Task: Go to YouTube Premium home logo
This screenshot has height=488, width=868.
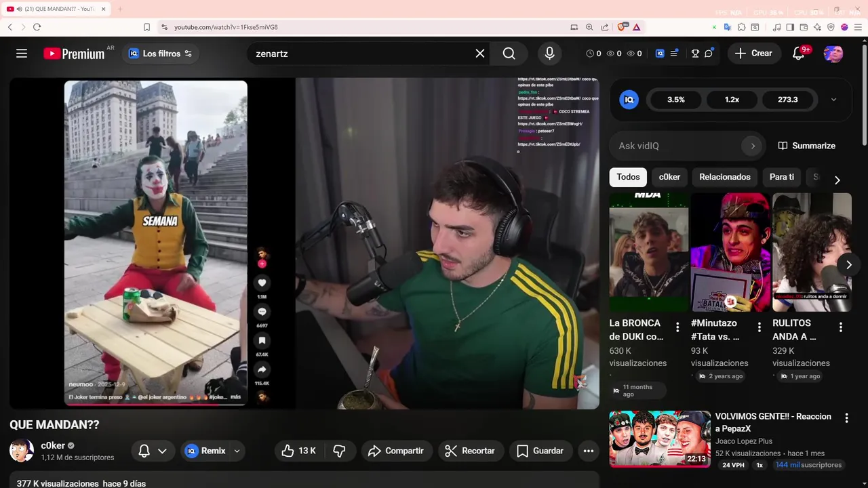Action: click(74, 54)
